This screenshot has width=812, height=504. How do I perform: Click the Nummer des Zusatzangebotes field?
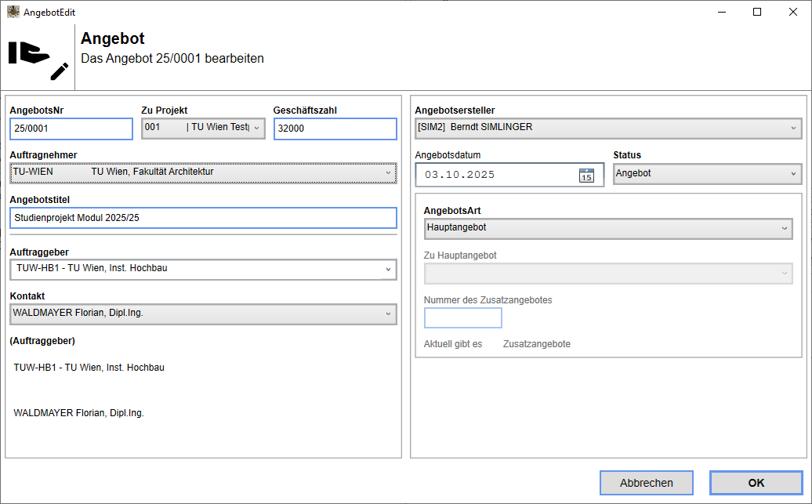[x=462, y=317]
